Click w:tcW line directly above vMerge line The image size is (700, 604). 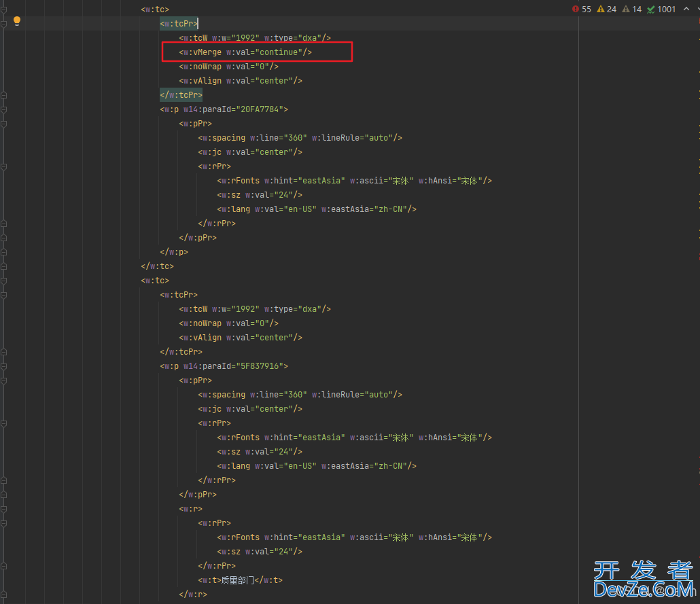pos(255,38)
